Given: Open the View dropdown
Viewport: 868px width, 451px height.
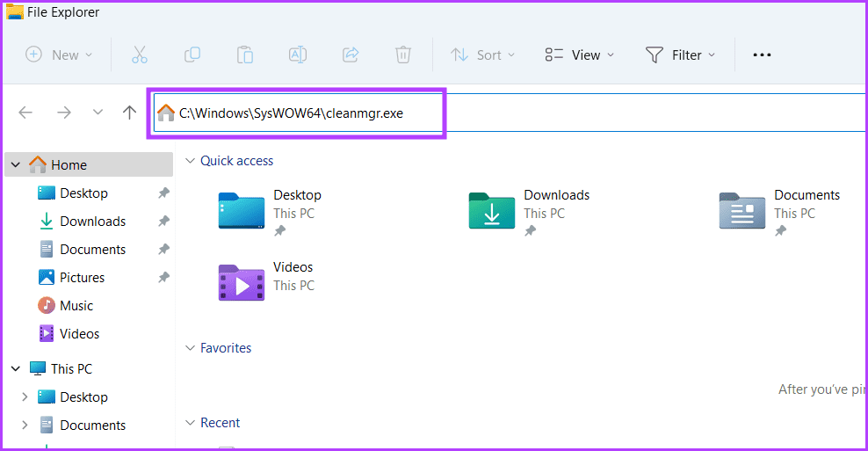Looking at the screenshot, I should tap(580, 55).
